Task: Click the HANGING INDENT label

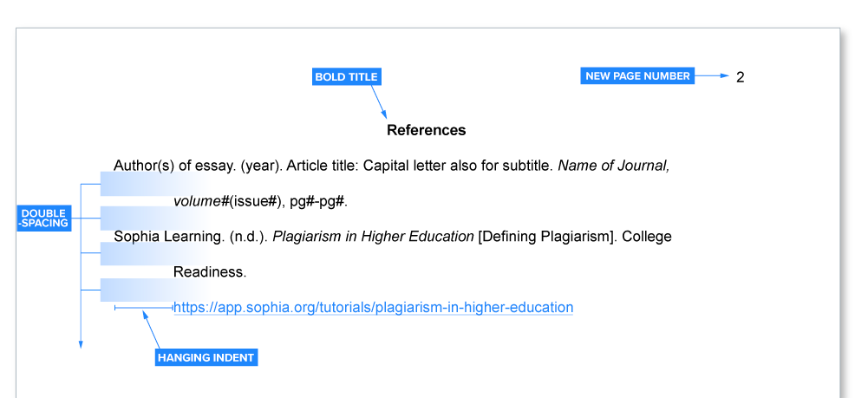Action: coord(206,357)
